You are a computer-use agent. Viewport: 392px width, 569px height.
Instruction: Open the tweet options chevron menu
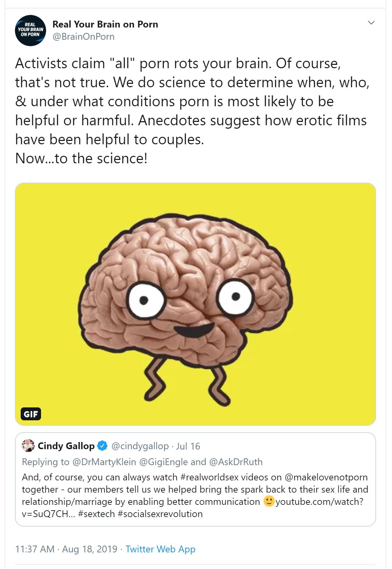[371, 23]
